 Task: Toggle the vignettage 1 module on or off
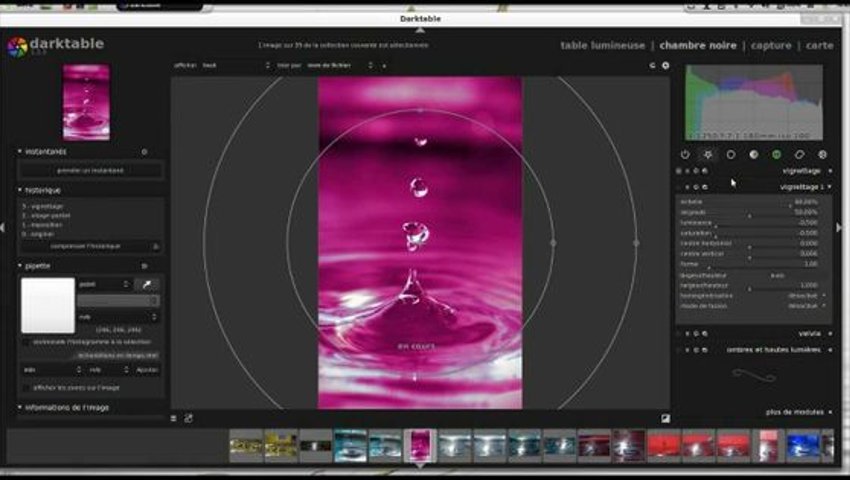pyautogui.click(x=679, y=187)
